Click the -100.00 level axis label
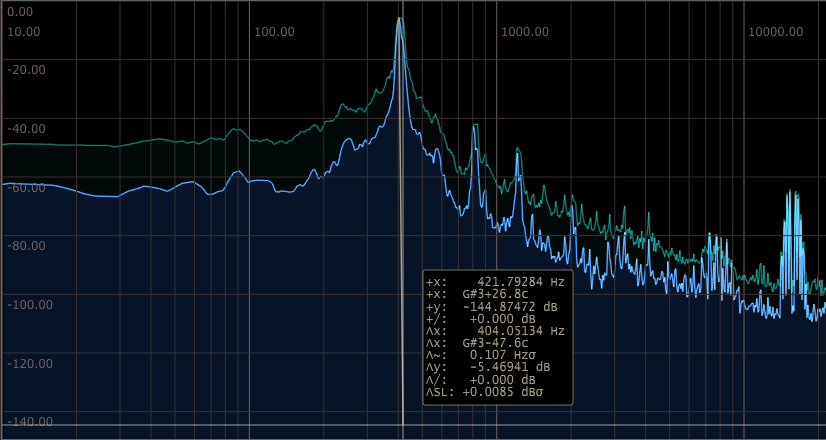 (x=29, y=305)
